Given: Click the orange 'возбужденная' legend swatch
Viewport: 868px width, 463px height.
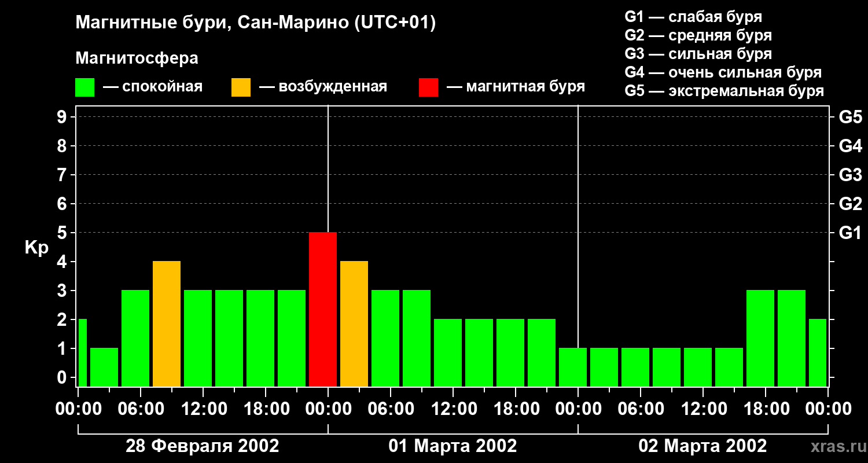Looking at the screenshot, I should pos(241,87).
